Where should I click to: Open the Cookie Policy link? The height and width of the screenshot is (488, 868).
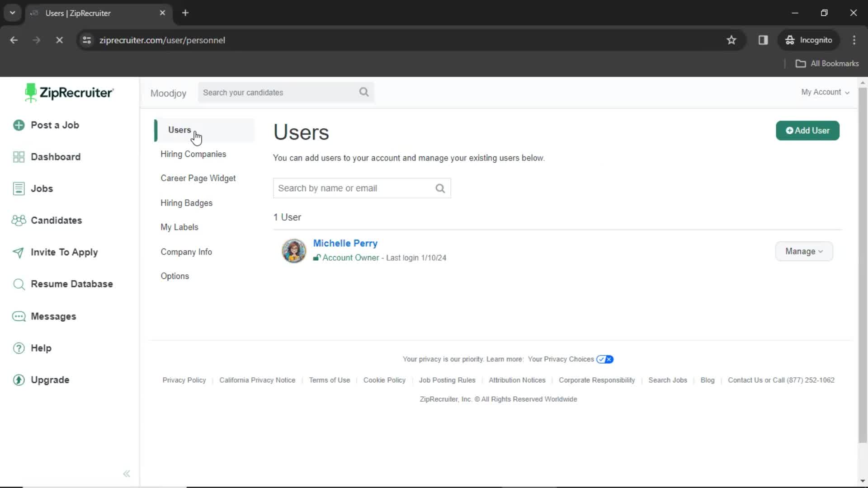pos(384,380)
